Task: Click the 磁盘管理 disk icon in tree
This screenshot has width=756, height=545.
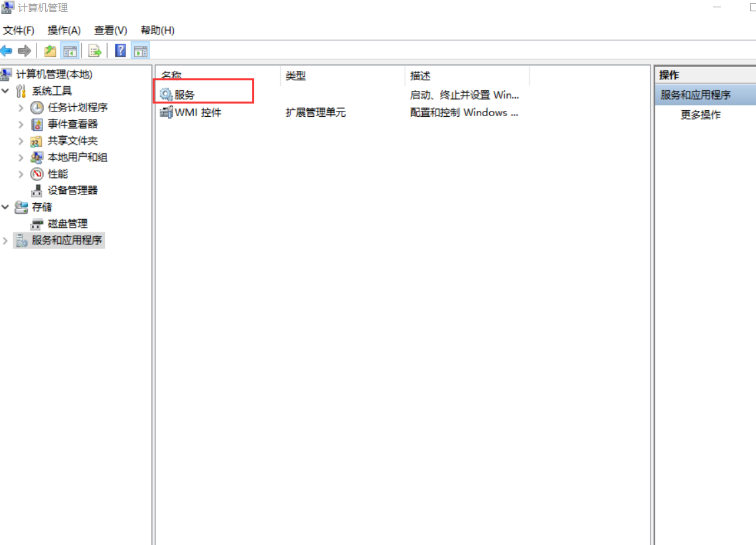Action: pyautogui.click(x=37, y=224)
